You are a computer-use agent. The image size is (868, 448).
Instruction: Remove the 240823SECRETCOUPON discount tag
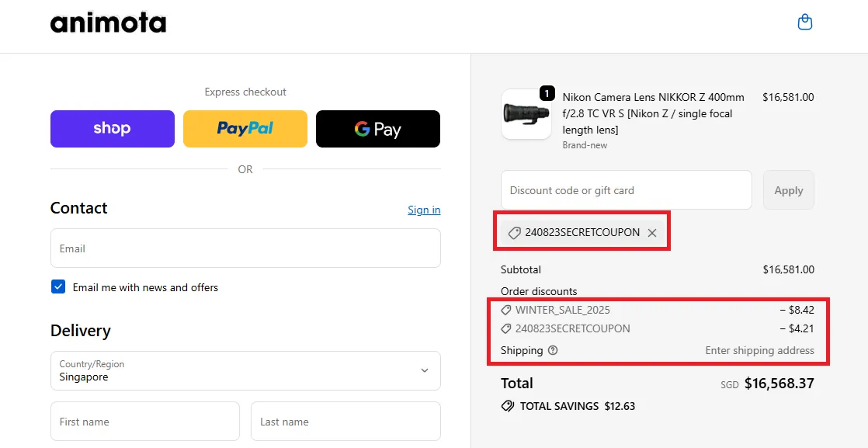[x=652, y=233]
